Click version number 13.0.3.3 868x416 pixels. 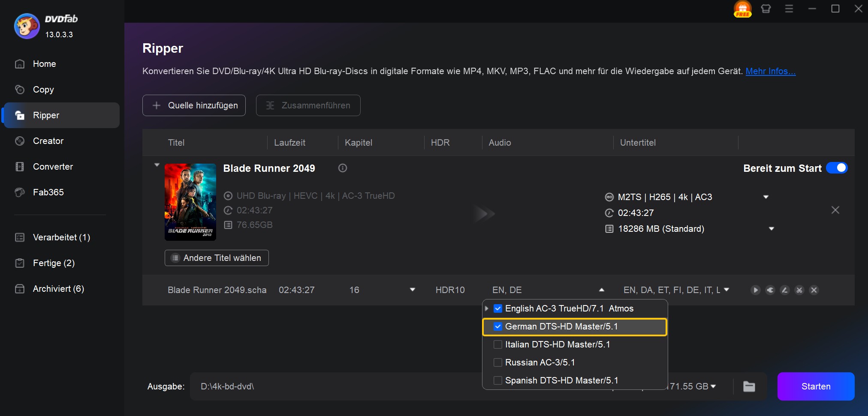coord(59,35)
